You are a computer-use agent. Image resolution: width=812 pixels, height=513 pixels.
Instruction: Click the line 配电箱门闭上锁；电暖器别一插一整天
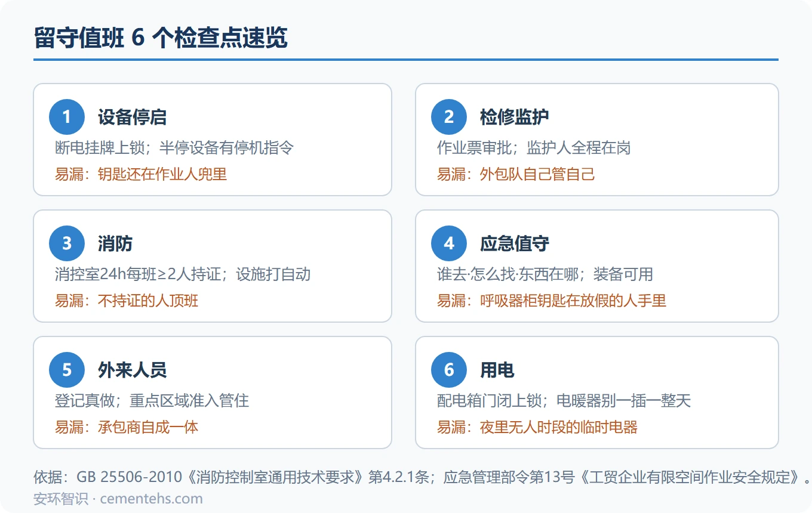click(564, 400)
